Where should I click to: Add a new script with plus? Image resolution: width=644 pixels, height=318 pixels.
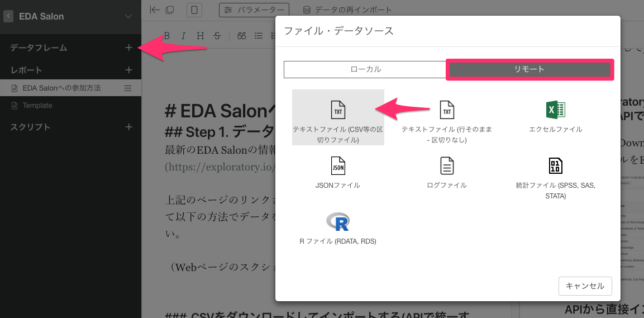(x=128, y=127)
